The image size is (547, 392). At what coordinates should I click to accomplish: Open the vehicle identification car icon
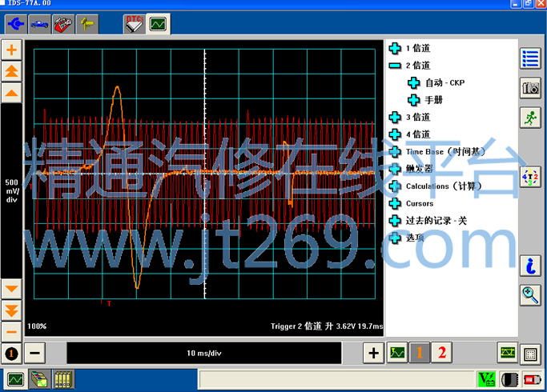tap(39, 24)
